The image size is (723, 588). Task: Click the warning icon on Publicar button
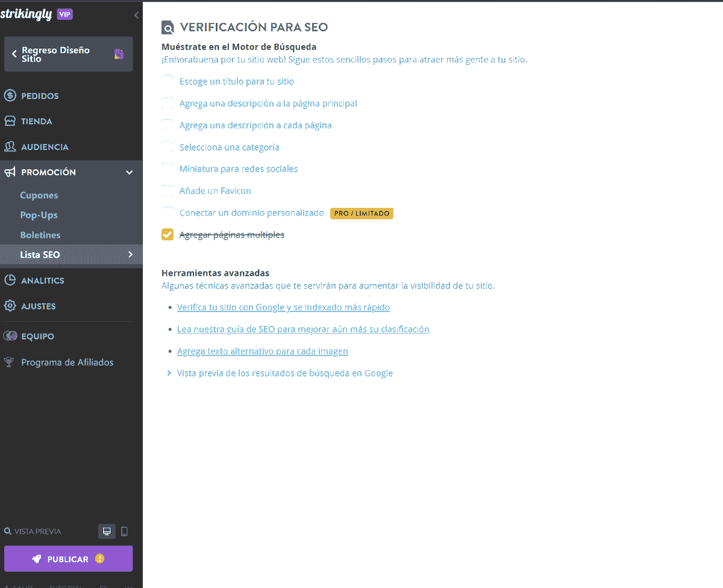pos(99,558)
